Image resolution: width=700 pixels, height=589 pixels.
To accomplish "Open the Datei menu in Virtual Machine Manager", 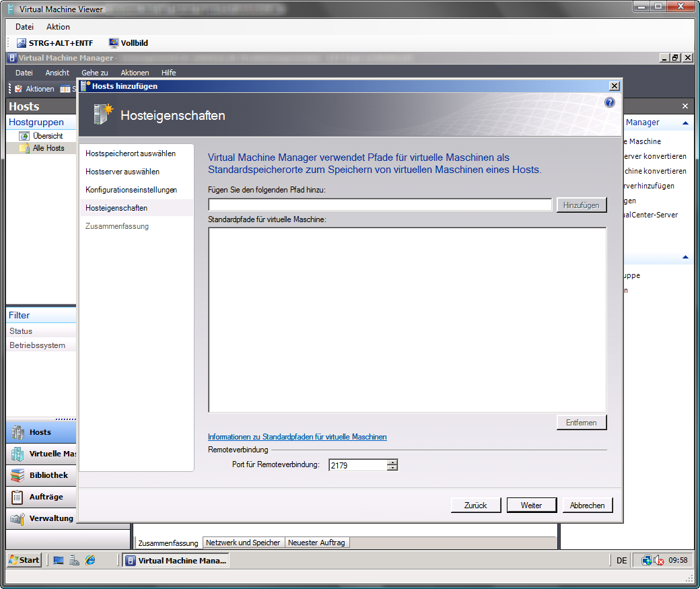I will click(x=24, y=73).
